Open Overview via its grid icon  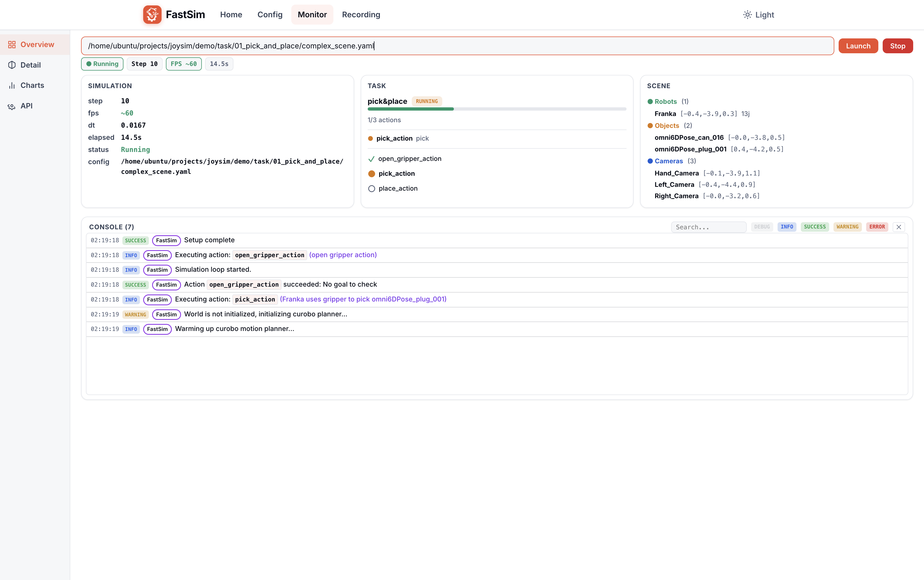(12, 45)
